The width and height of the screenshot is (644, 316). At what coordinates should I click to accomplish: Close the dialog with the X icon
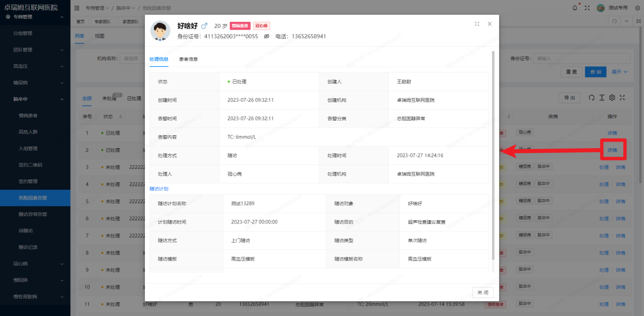(x=489, y=24)
